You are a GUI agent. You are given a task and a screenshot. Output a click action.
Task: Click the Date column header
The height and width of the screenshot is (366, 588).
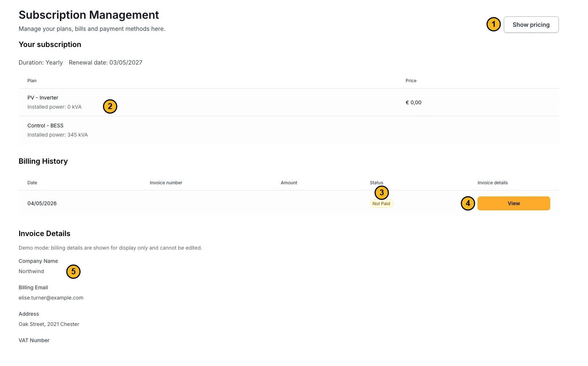[x=32, y=183]
